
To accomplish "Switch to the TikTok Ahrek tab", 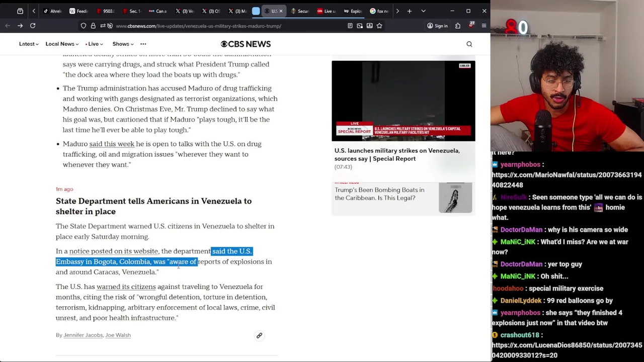I will tap(53, 11).
